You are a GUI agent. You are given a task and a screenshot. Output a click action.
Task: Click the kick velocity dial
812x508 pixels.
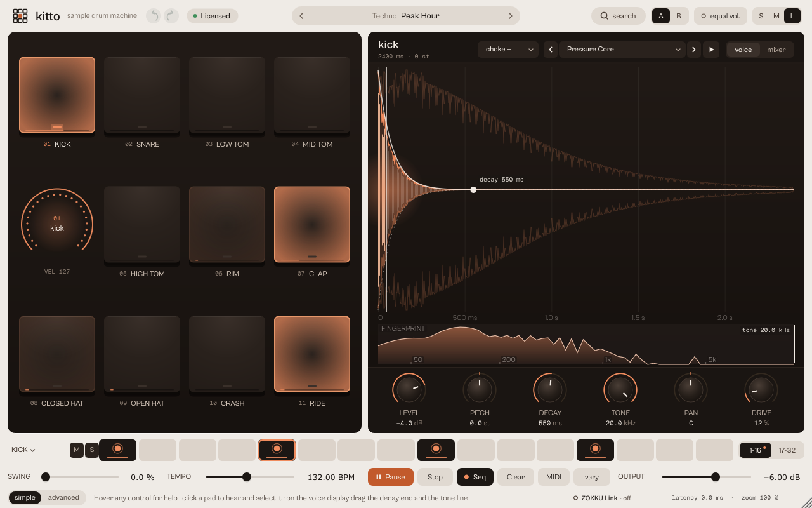(x=57, y=224)
